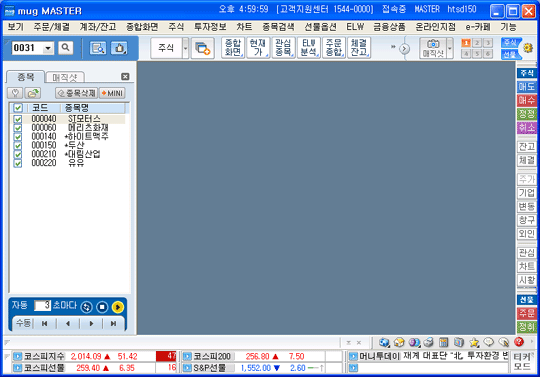540x377 pixels.
Task: Go to previous item in manual navigation
Action: coord(68,324)
